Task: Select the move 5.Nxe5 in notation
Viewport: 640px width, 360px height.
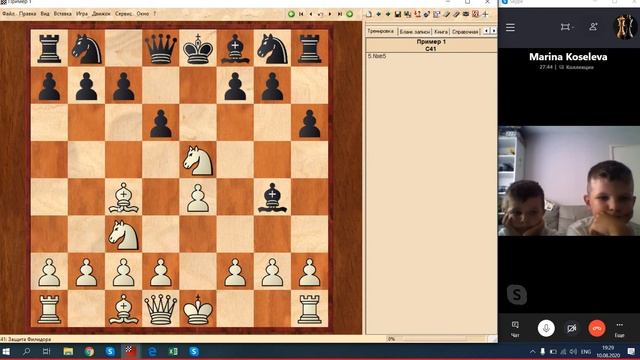Action: (x=377, y=56)
